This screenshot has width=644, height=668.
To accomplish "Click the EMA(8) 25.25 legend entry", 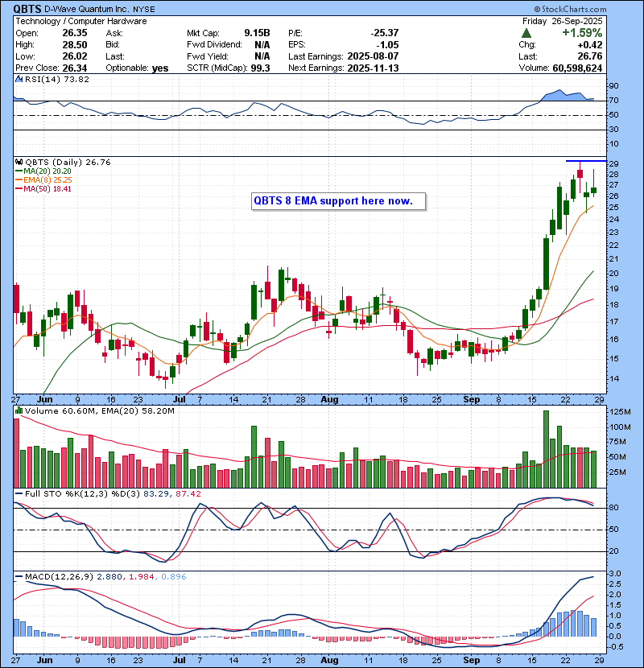I will tap(43, 180).
